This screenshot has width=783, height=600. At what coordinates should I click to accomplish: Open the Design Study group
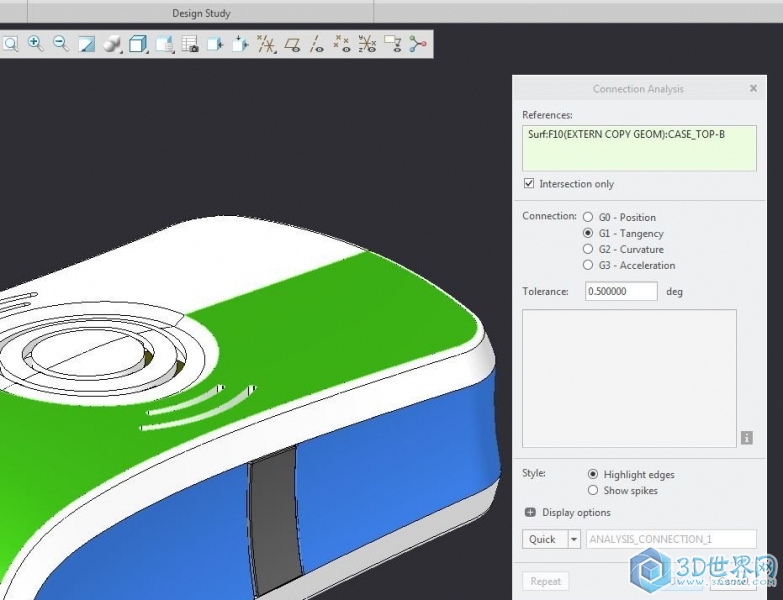(x=201, y=13)
